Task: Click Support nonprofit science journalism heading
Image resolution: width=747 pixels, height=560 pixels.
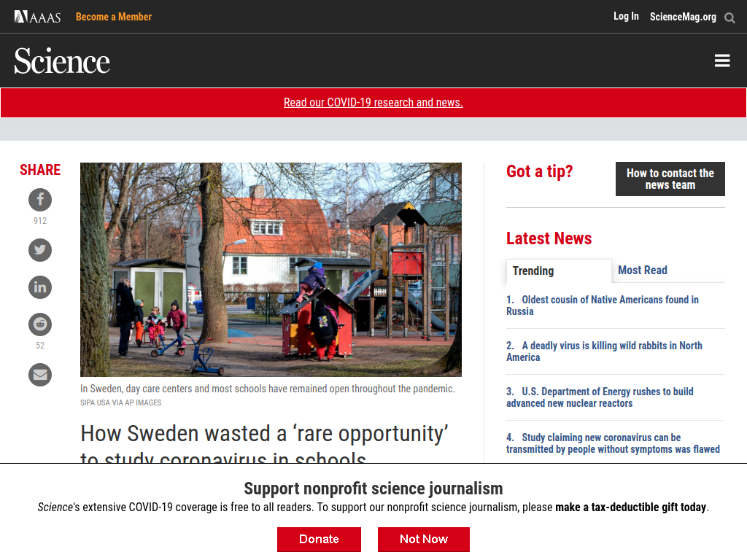Action: pyautogui.click(x=373, y=489)
